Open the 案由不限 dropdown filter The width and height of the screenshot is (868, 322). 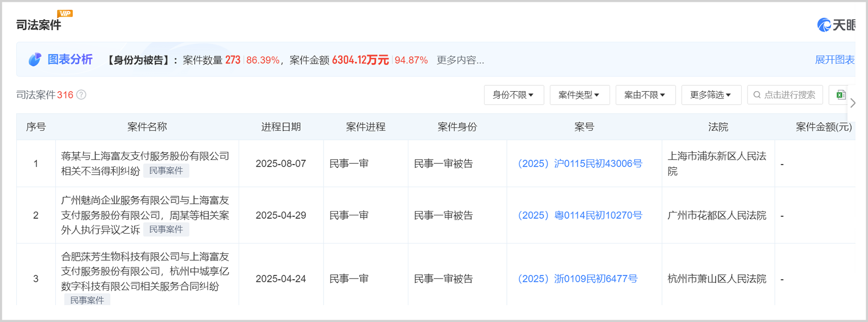click(x=645, y=95)
